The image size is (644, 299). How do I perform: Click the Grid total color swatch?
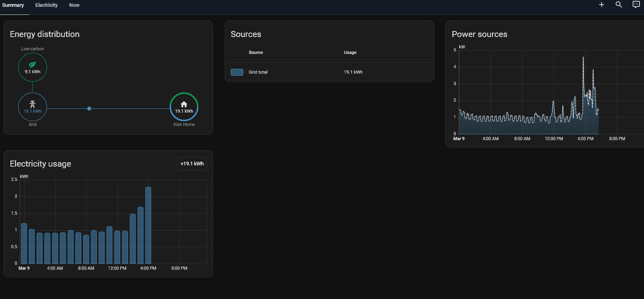[x=237, y=72]
